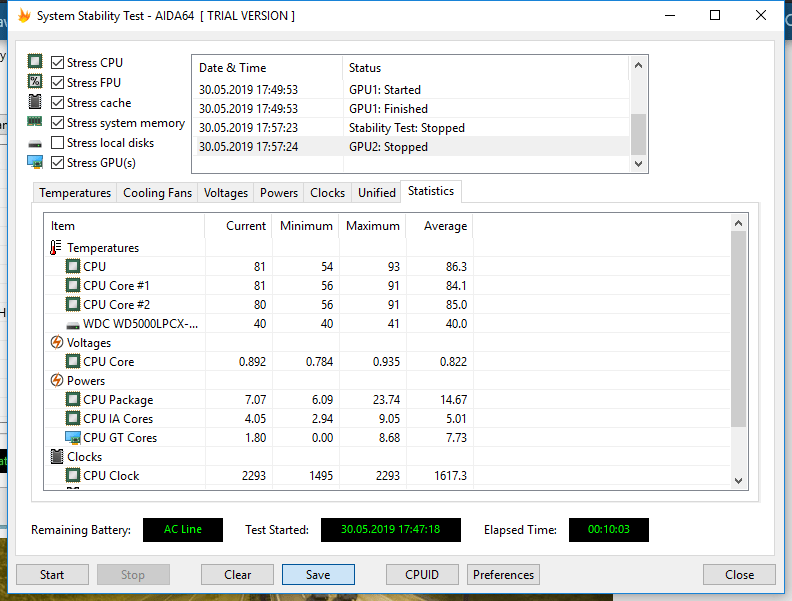Click the Start button
The width and height of the screenshot is (792, 601).
click(x=52, y=575)
